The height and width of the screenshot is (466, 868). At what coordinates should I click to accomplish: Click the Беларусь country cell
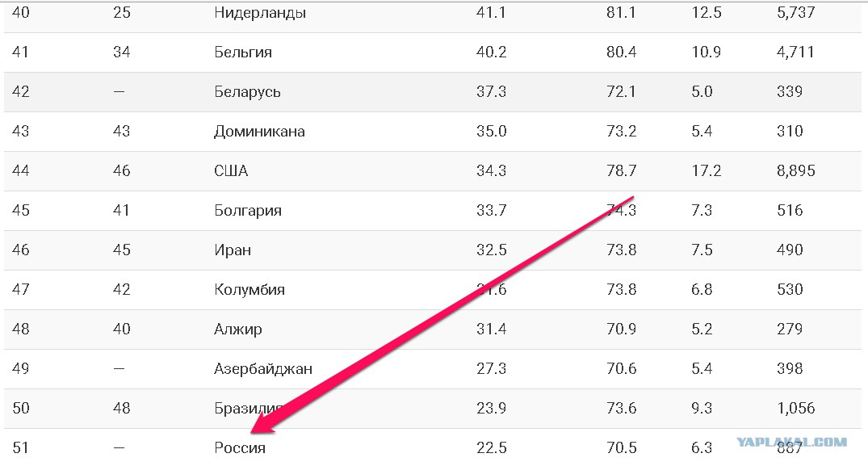tap(247, 92)
